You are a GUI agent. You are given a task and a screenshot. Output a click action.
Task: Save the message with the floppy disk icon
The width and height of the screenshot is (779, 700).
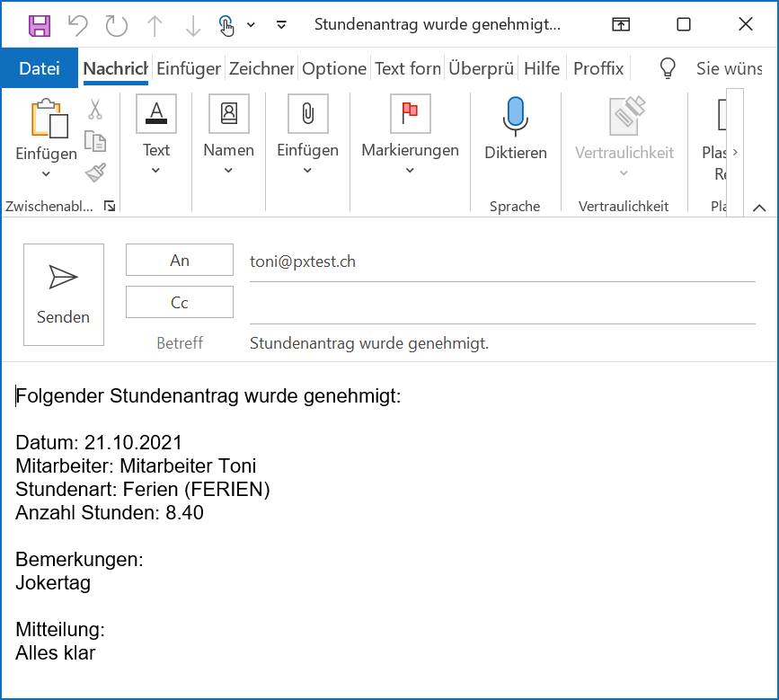point(40,25)
